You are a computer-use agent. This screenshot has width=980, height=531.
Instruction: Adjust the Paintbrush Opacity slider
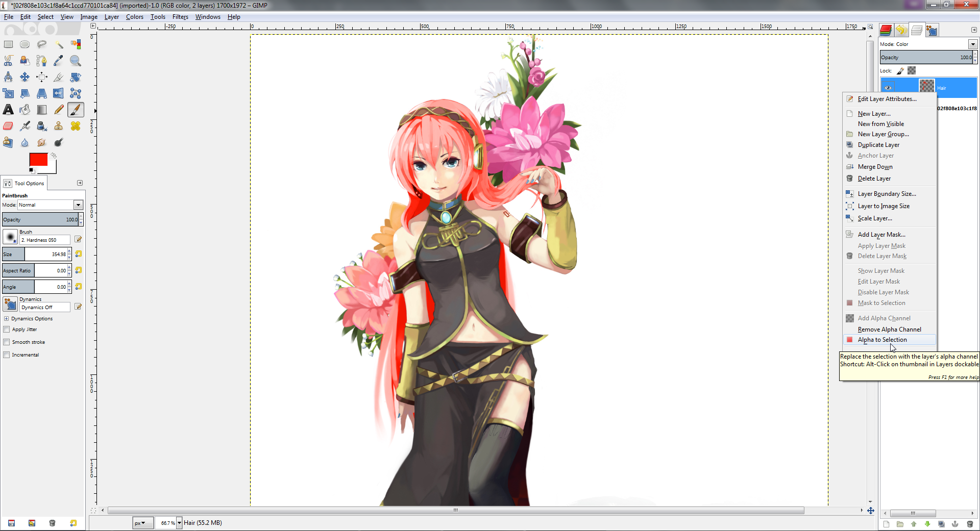click(x=40, y=220)
